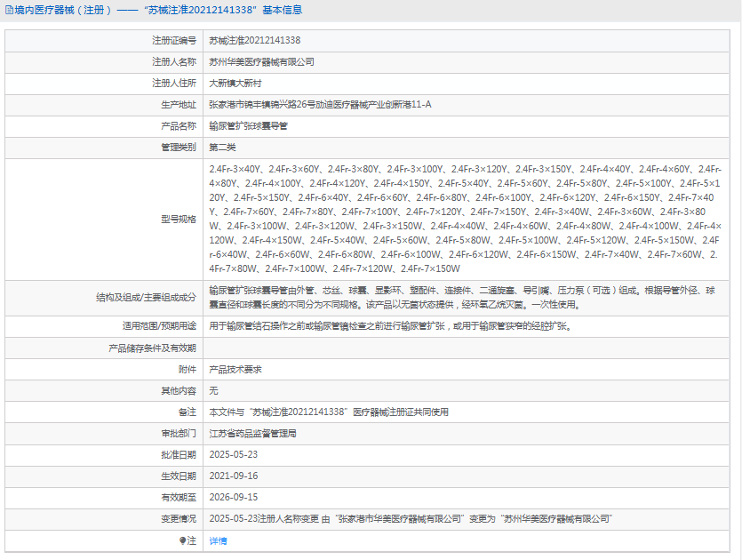Click change record 2025-05-23注册人名称变更 text

coord(411,519)
